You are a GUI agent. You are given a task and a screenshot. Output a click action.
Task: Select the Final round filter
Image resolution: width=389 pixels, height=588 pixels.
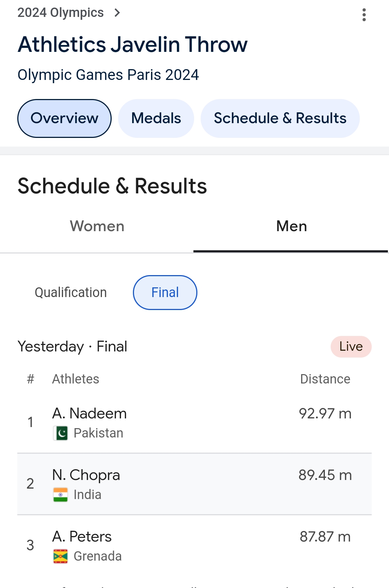tap(165, 293)
